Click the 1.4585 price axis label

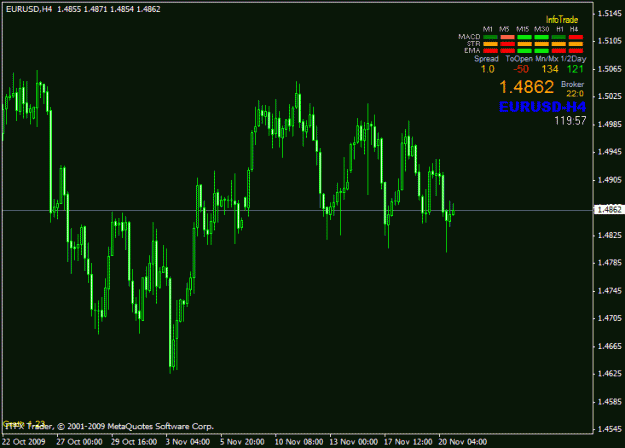610,401
